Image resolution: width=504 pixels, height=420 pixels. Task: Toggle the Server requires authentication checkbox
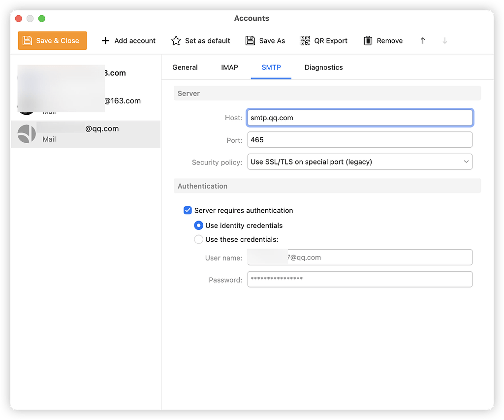[188, 210]
